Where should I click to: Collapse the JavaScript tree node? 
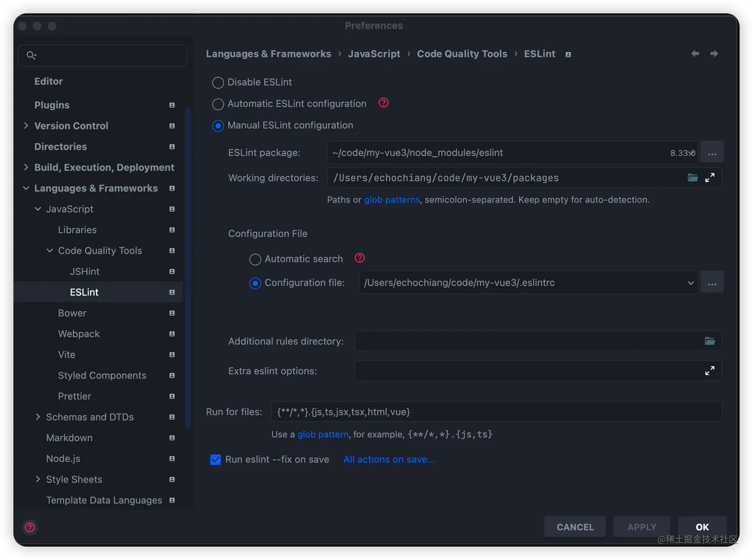[x=38, y=209]
